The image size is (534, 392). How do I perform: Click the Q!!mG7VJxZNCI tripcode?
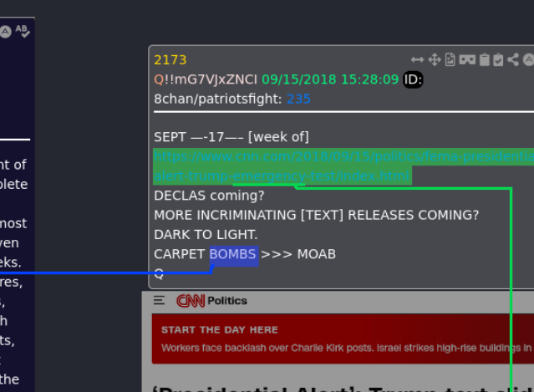click(206, 79)
